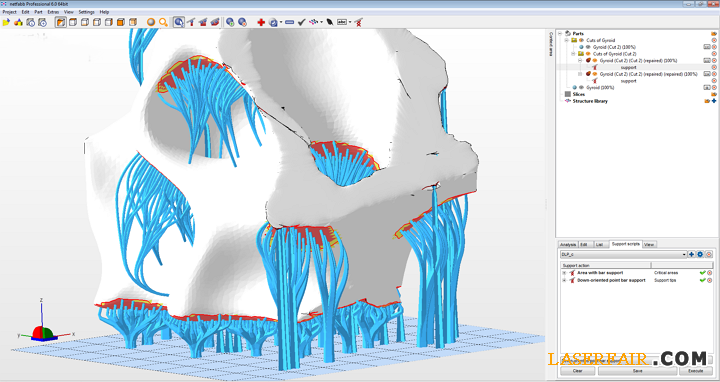720x382 pixels.
Task: Click the Clear button
Action: (x=578, y=371)
